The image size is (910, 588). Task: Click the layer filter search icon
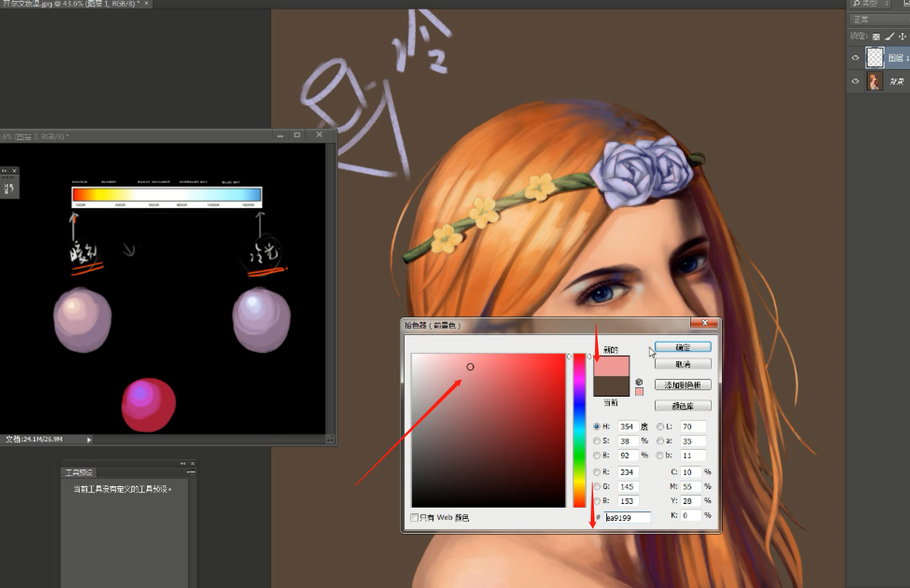coord(856,3)
